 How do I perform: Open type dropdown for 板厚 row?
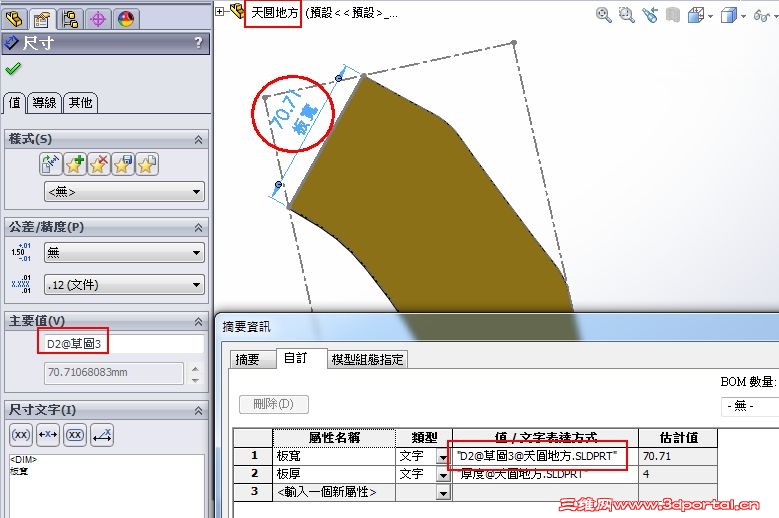coord(443,475)
